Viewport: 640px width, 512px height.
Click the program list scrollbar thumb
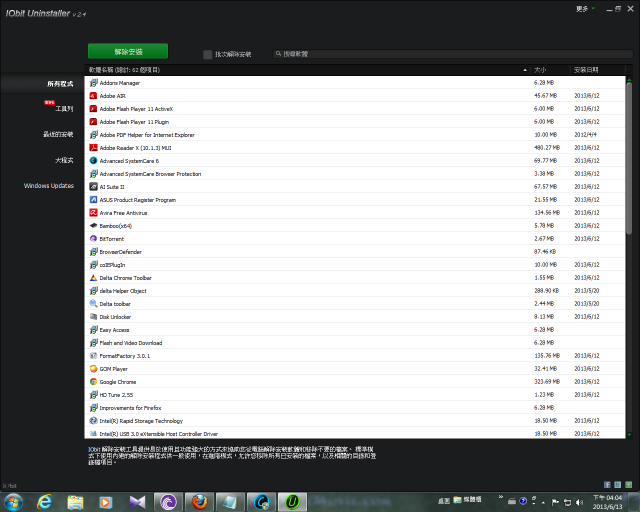click(629, 159)
